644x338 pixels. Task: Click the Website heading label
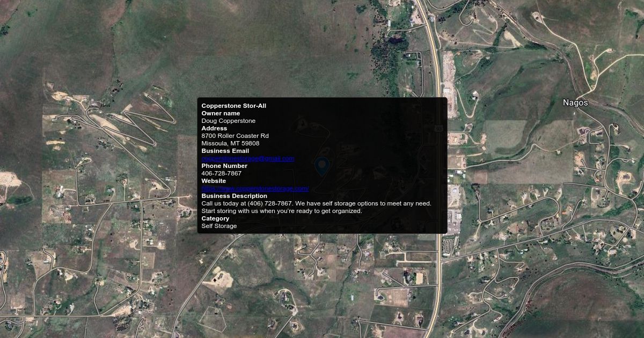pyautogui.click(x=214, y=181)
